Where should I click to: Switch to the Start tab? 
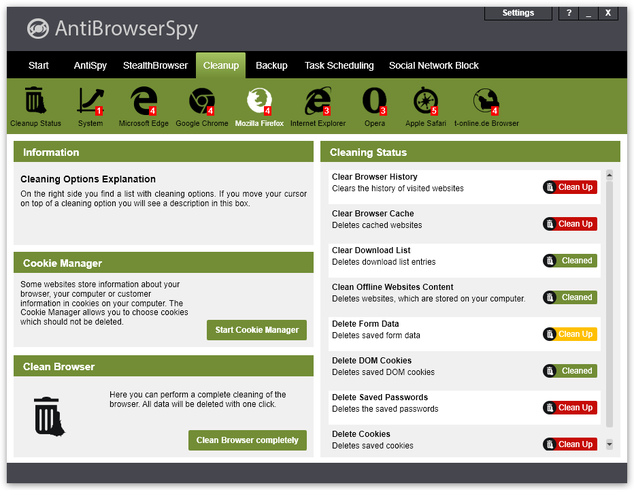(x=38, y=65)
